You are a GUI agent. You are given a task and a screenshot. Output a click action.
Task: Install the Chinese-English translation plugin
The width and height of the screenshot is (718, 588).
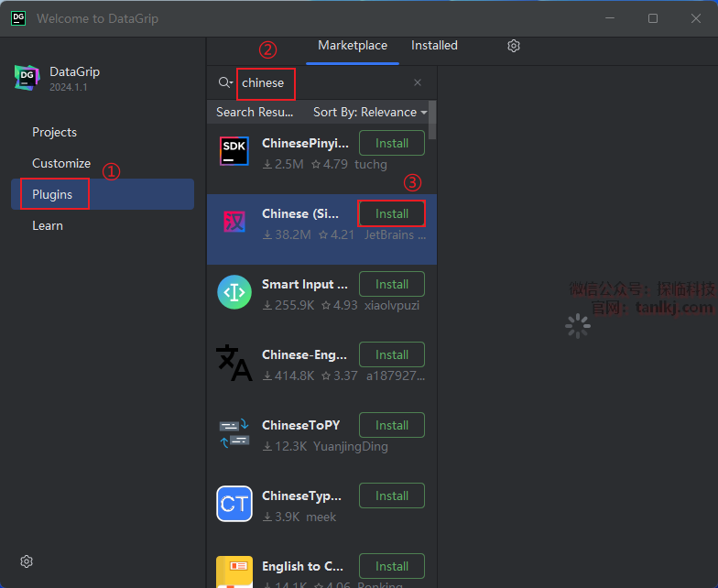392,354
